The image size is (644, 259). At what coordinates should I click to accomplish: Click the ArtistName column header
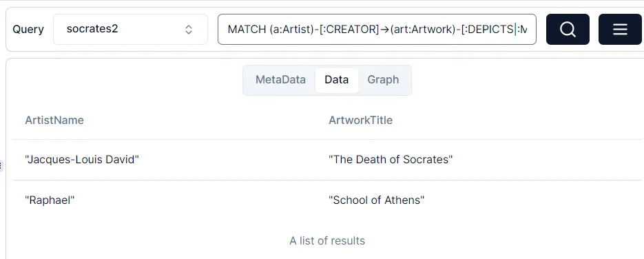(x=54, y=120)
